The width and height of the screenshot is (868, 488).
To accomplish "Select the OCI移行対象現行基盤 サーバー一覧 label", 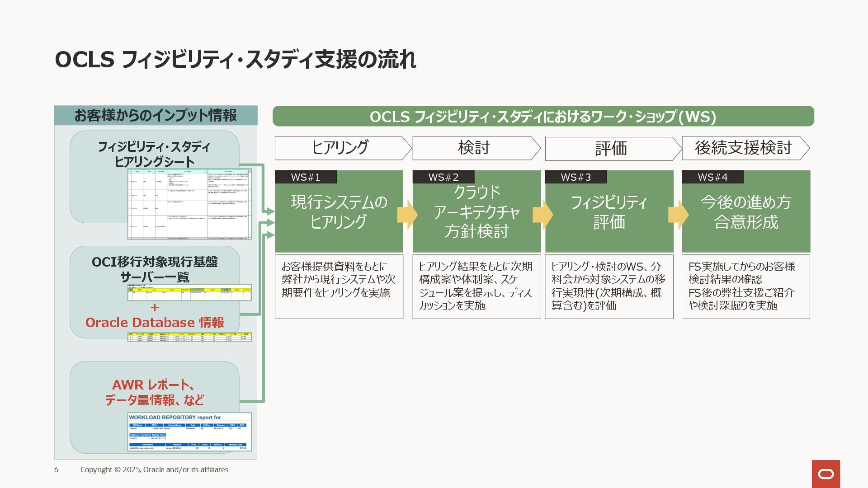I will [155, 269].
